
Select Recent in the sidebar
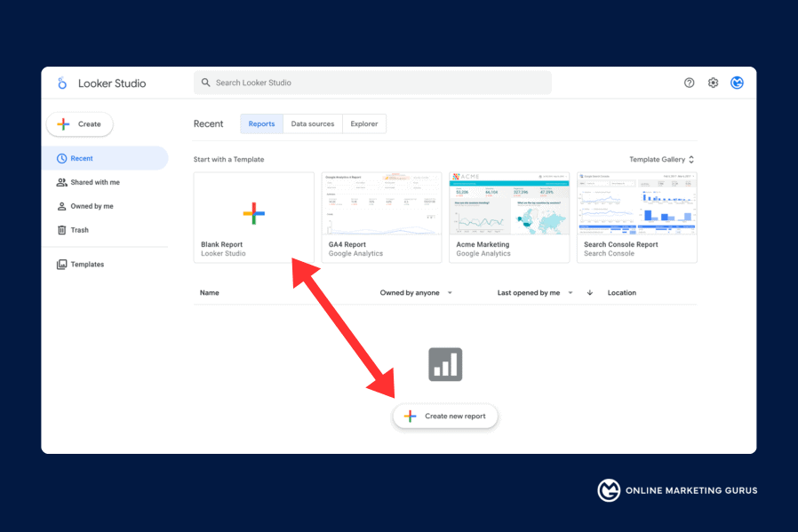[x=105, y=158]
